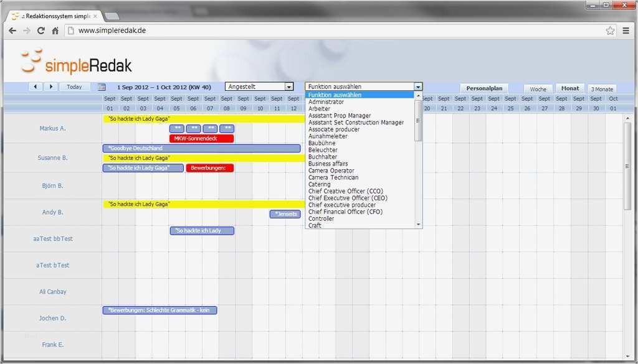The height and width of the screenshot is (364, 638).
Task: Close the Redaktionssystem browser tab
Action: tap(95, 16)
